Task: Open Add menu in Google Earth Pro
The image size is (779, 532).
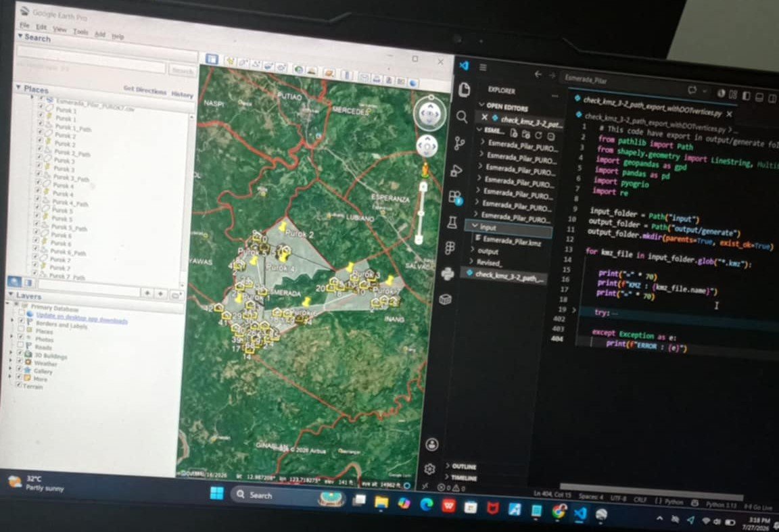Action: [x=100, y=34]
